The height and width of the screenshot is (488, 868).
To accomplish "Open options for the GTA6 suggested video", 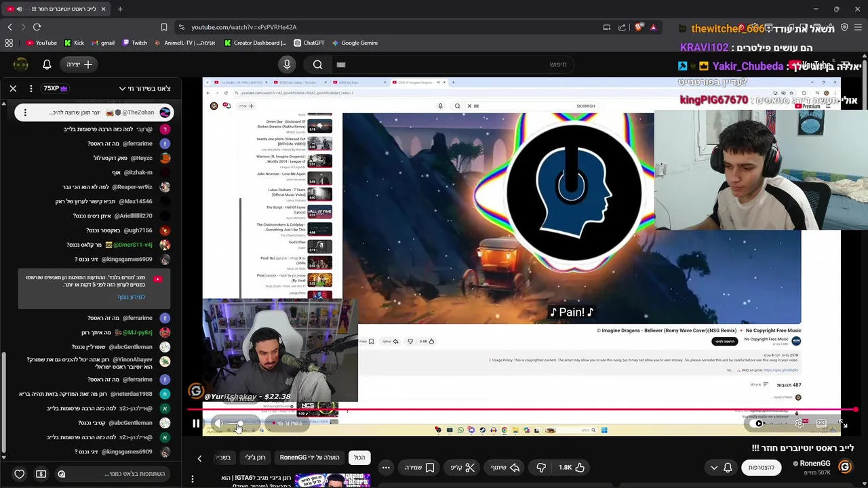I will 193,479.
